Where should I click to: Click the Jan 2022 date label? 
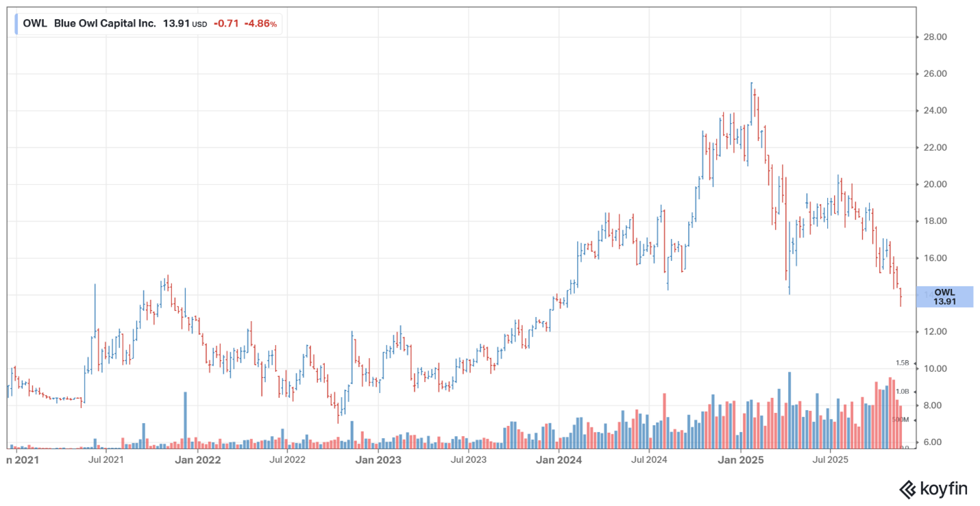point(198,460)
